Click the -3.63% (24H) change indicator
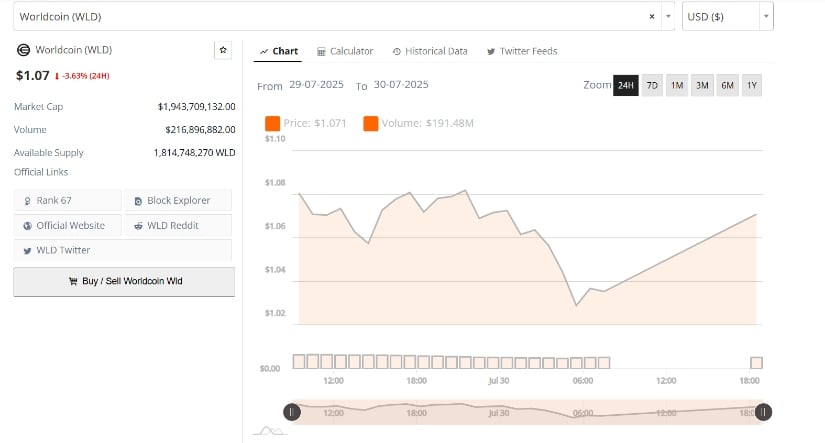Viewport: 825px width, 443px height. [x=83, y=76]
